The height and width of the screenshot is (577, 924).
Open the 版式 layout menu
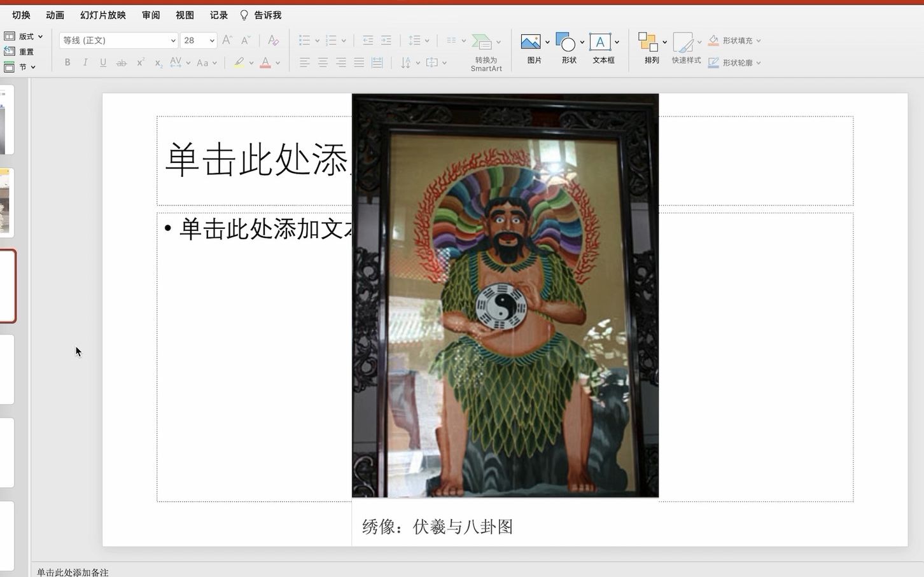[x=24, y=36]
